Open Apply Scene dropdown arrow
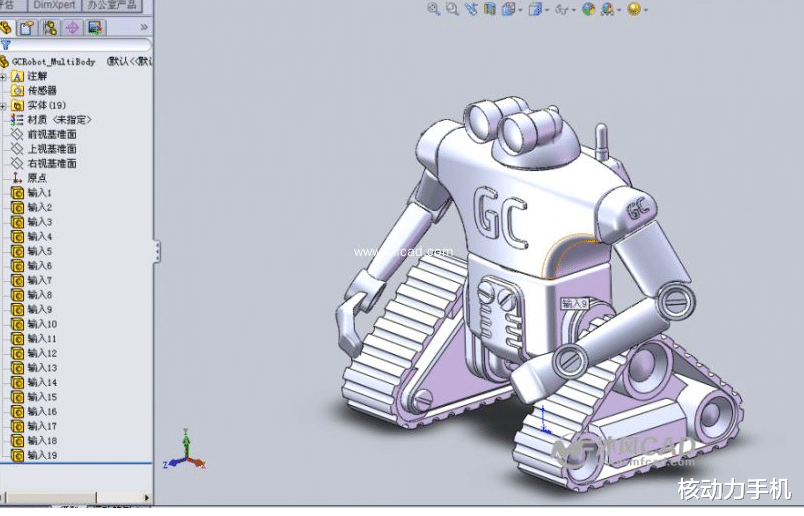Image resolution: width=804 pixels, height=516 pixels. coord(620,10)
